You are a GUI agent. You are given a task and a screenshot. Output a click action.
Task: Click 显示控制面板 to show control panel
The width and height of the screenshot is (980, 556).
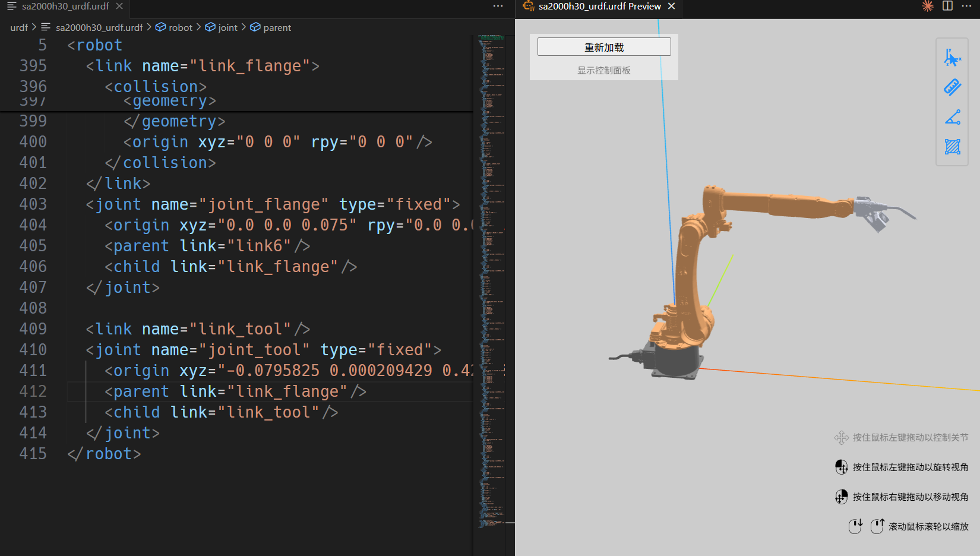point(604,70)
